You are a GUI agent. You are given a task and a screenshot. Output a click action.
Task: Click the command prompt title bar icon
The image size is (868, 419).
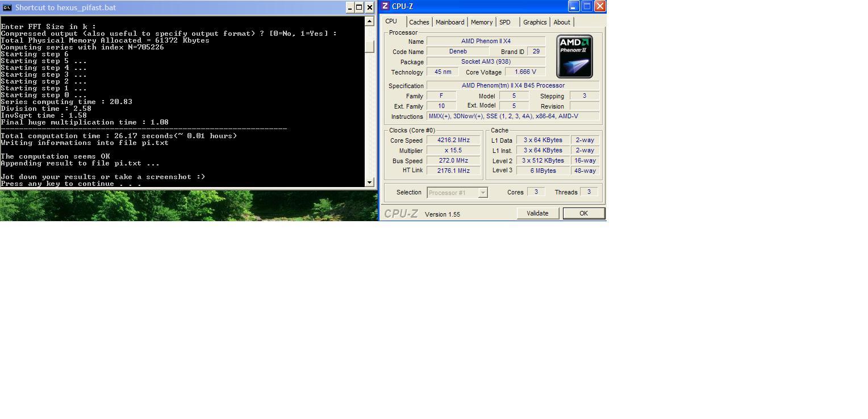(x=7, y=7)
